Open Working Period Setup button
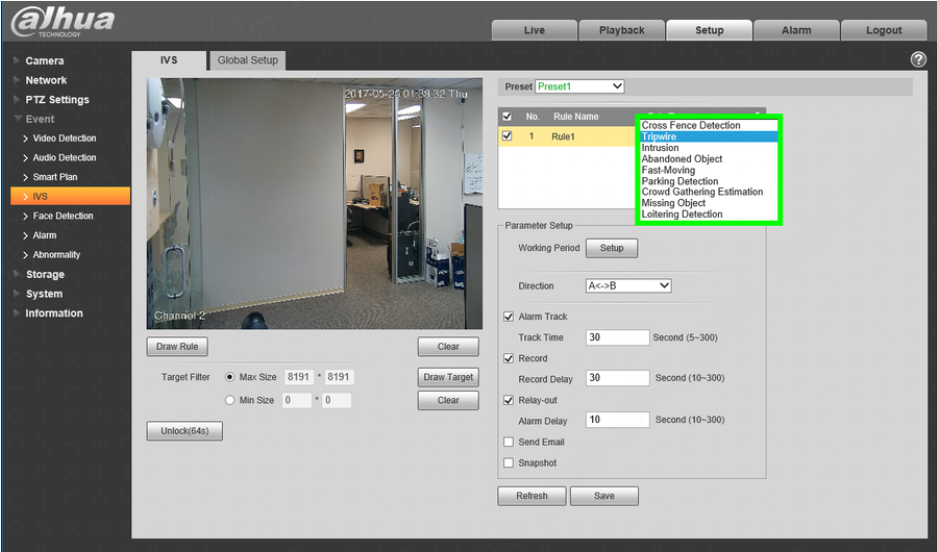 [x=611, y=248]
